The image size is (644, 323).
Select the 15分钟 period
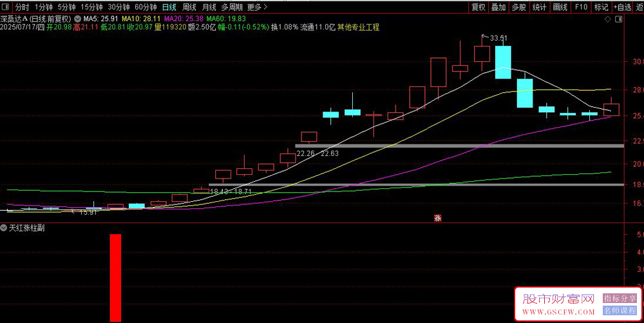(91, 7)
